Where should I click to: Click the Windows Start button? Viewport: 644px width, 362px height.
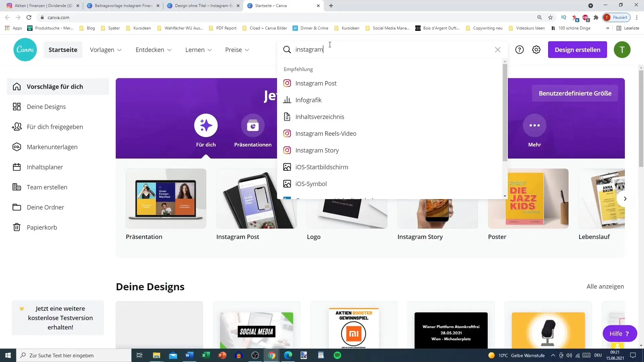[x=8, y=355]
